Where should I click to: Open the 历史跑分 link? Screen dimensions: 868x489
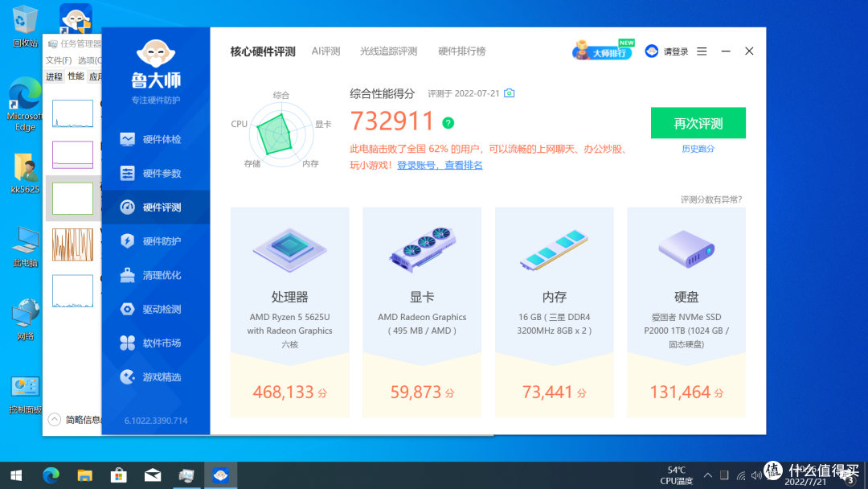698,149
